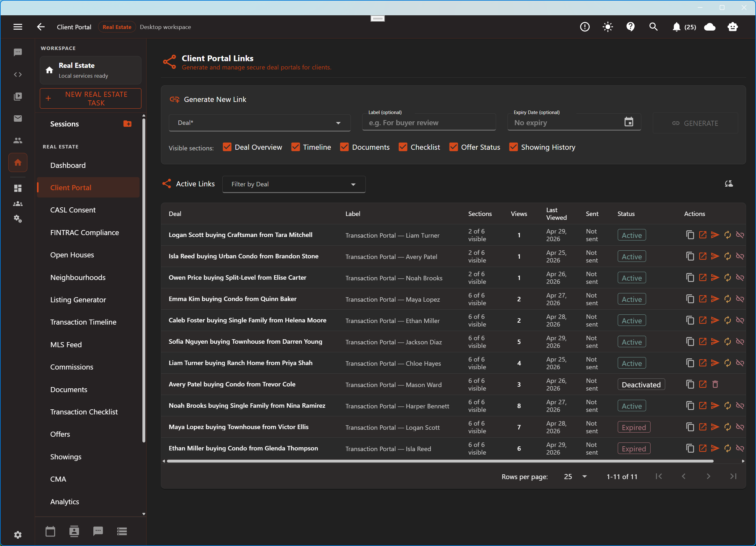Sort by the Views column header

tap(519, 214)
